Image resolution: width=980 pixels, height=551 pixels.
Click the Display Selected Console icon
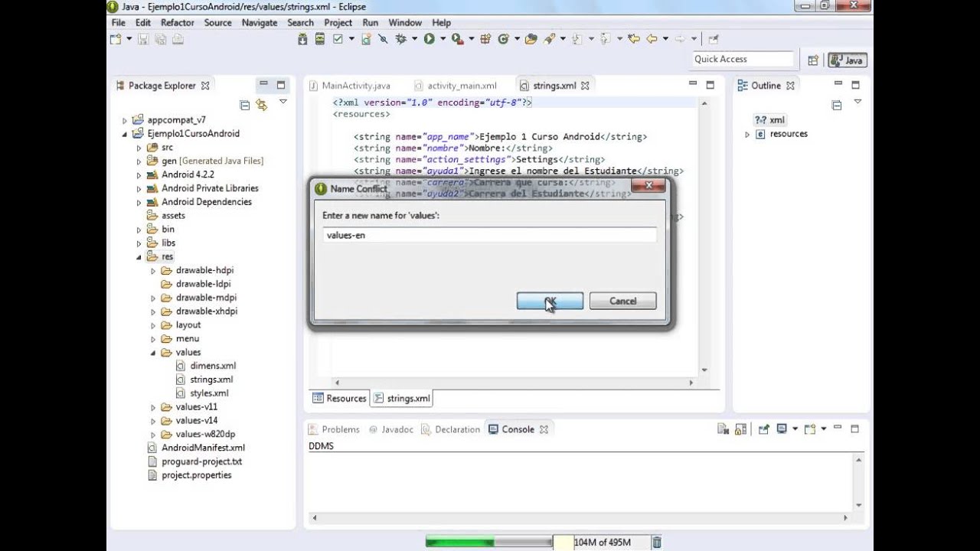click(782, 429)
